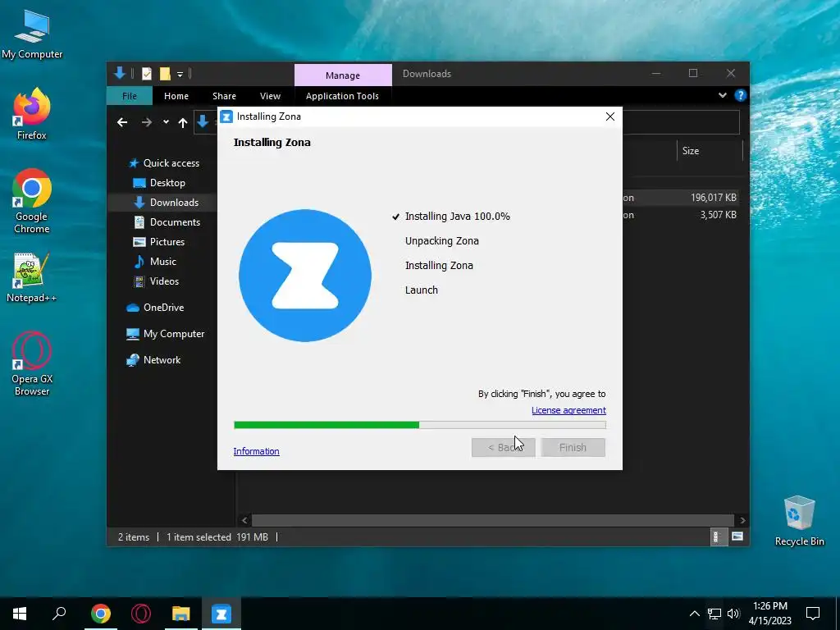The image size is (840, 630).
Task: Open Pictures in the navigation pane
Action: click(159, 242)
